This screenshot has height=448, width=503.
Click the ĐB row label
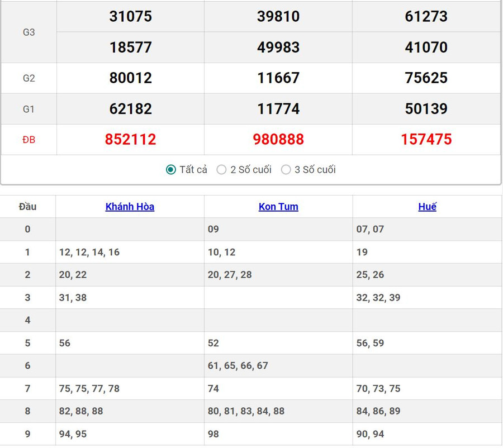(x=29, y=140)
